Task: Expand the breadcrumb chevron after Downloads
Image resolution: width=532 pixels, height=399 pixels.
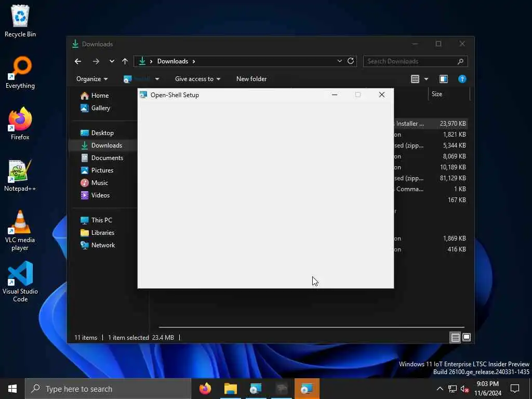Action: pyautogui.click(x=194, y=61)
